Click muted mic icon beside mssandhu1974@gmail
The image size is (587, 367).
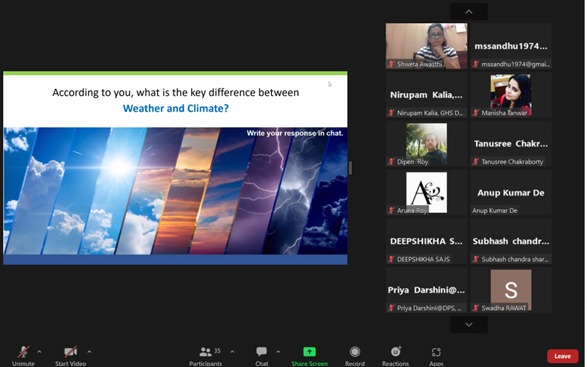click(476, 64)
